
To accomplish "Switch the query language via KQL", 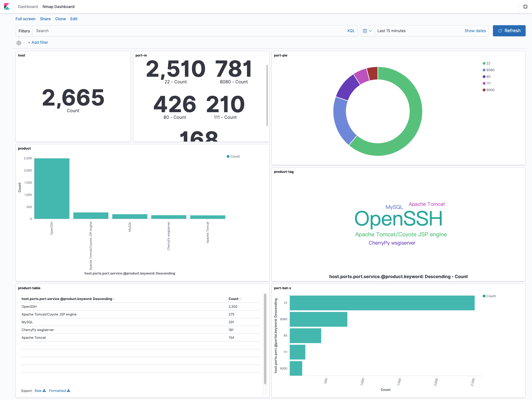I will pos(351,31).
